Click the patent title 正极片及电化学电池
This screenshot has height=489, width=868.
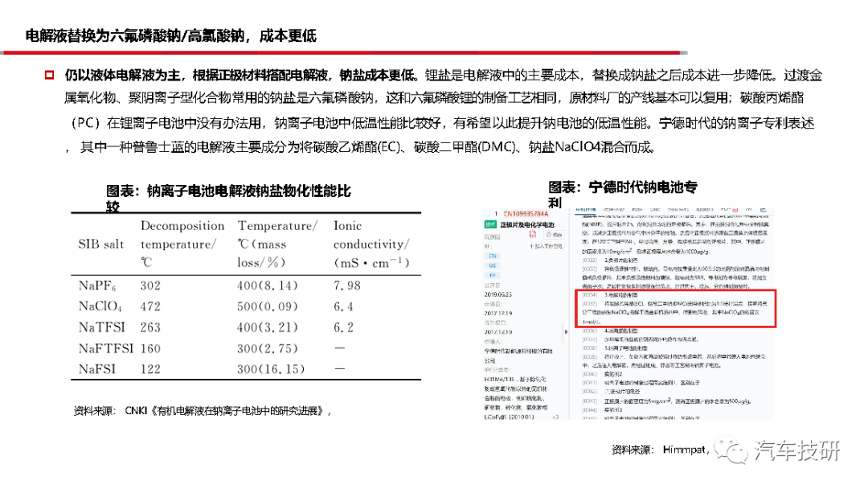(527, 225)
